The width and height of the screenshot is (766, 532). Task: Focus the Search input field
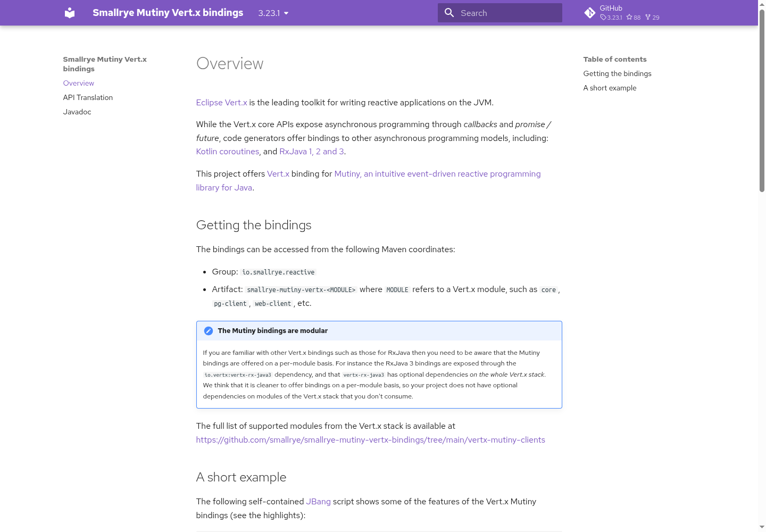pyautogui.click(x=500, y=13)
